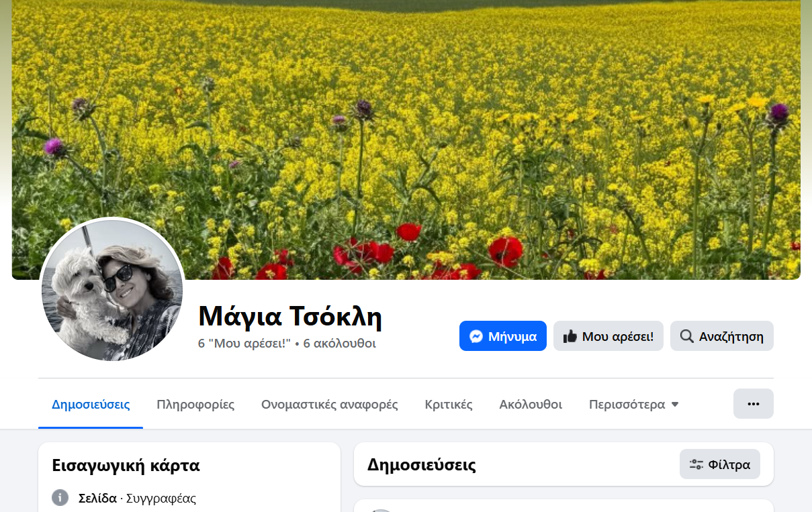Click the filter sliders icon beside Φίλτρα
Image resolution: width=812 pixels, height=512 pixels.
coord(696,464)
